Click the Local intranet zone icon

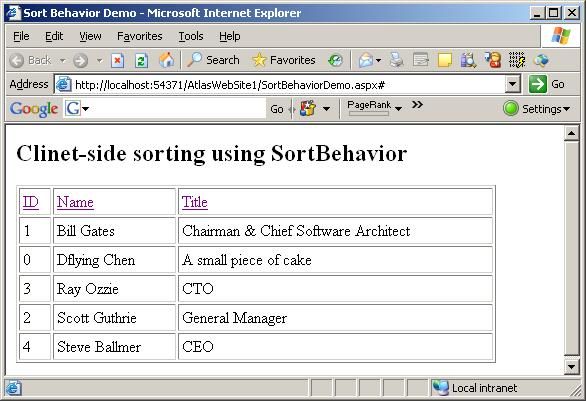(x=441, y=388)
